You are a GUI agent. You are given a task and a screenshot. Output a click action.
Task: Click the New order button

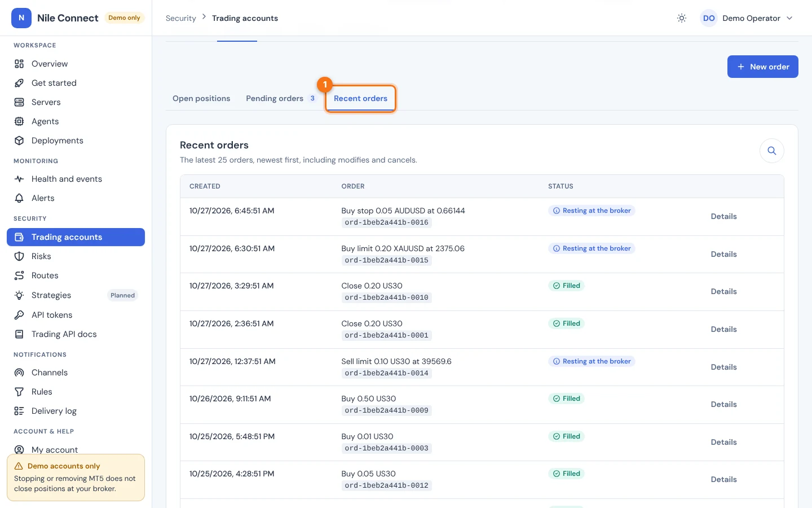click(x=762, y=67)
